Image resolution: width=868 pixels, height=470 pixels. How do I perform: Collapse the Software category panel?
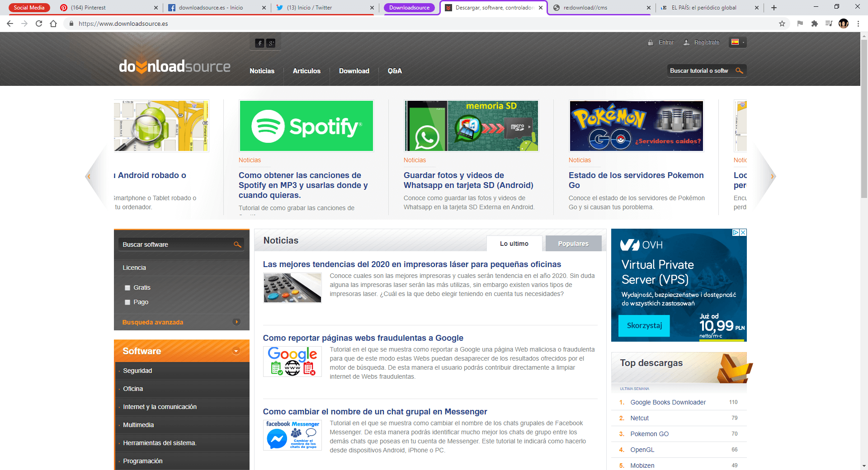(x=236, y=351)
